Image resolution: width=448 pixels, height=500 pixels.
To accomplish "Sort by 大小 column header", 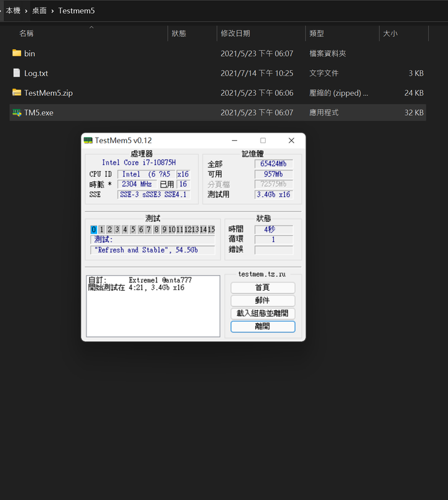I will pos(390,33).
